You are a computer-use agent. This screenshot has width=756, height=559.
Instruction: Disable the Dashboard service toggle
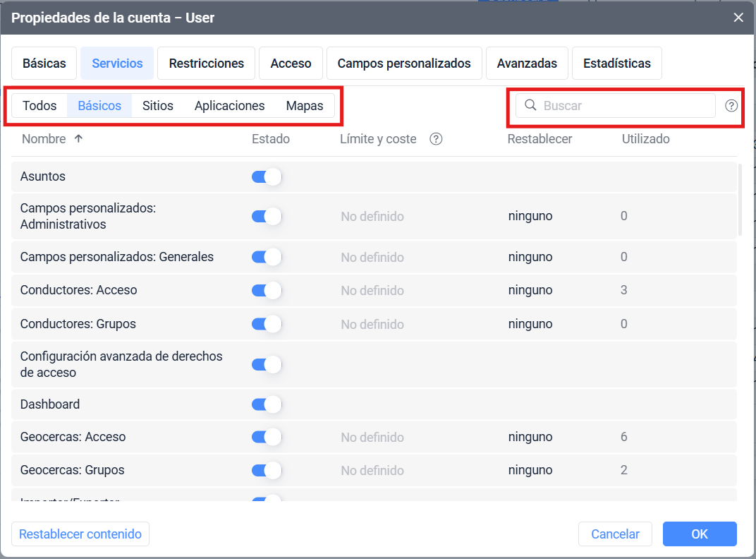pos(267,404)
